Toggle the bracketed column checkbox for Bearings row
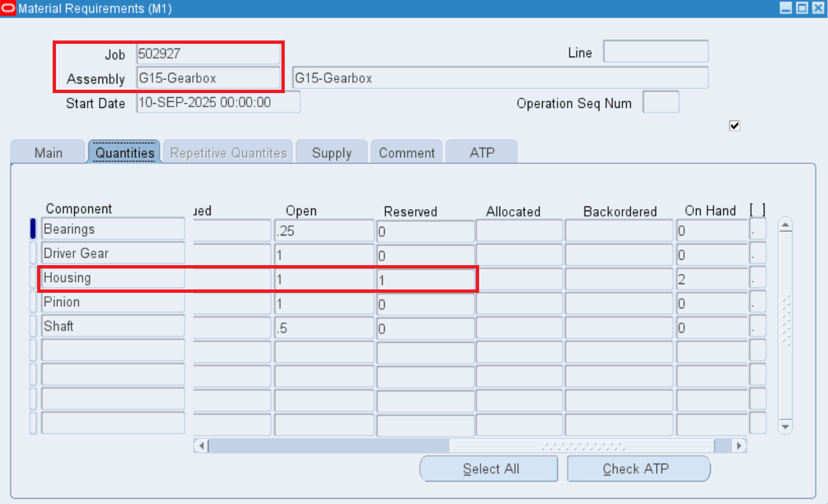The image size is (828, 504). pyautogui.click(x=758, y=230)
